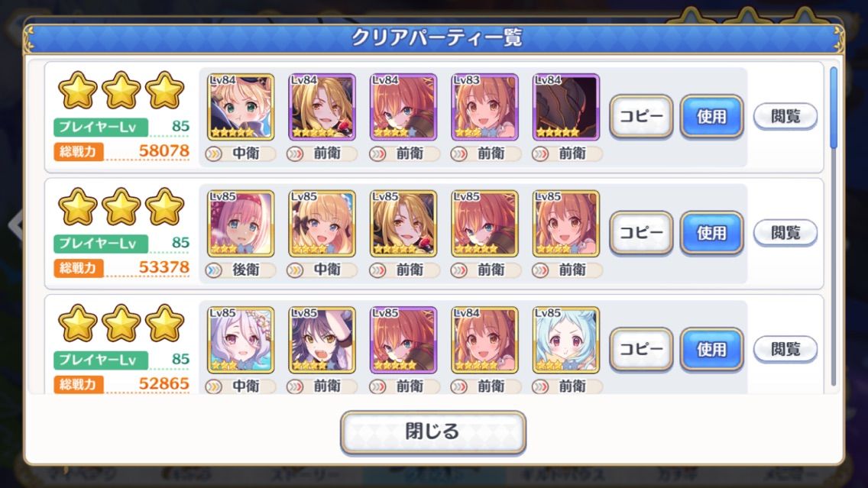The image size is (868, 488).
Task: Use the 52865 power party
Action: pyautogui.click(x=711, y=349)
